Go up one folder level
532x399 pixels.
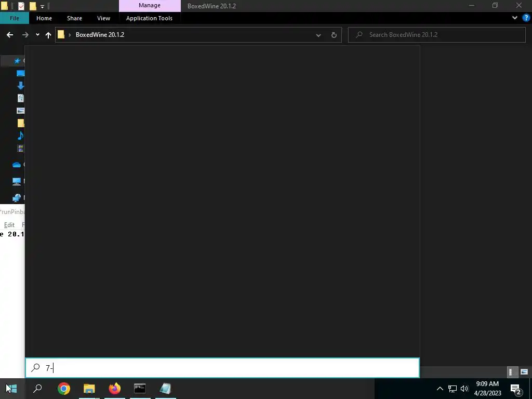pos(48,35)
